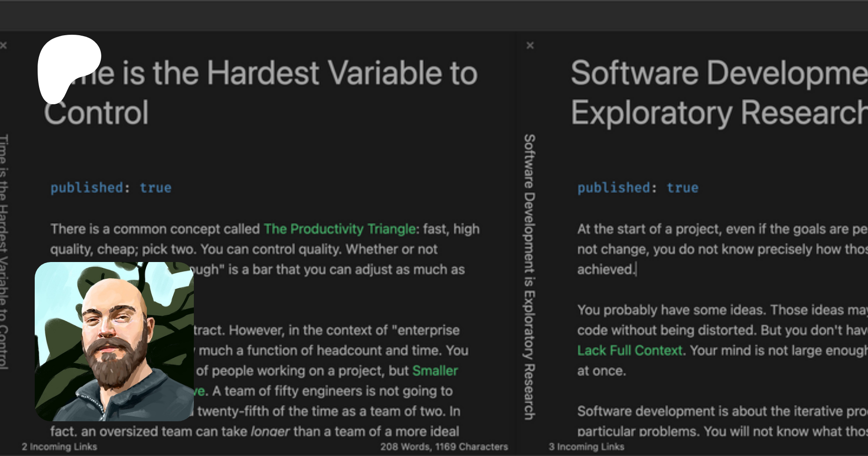This screenshot has height=456, width=868.
Task: Open the Lack Full Context link
Action: tap(630, 350)
